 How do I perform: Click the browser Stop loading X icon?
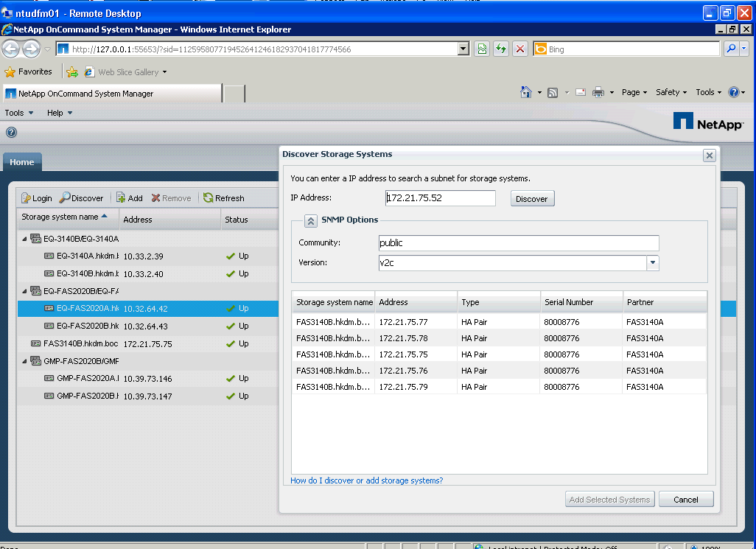click(520, 49)
